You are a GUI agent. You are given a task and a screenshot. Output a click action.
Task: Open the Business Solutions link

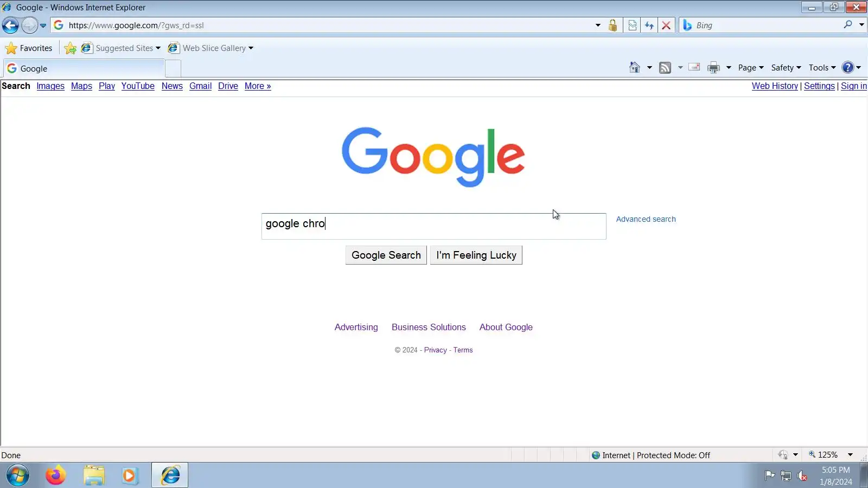click(x=429, y=328)
